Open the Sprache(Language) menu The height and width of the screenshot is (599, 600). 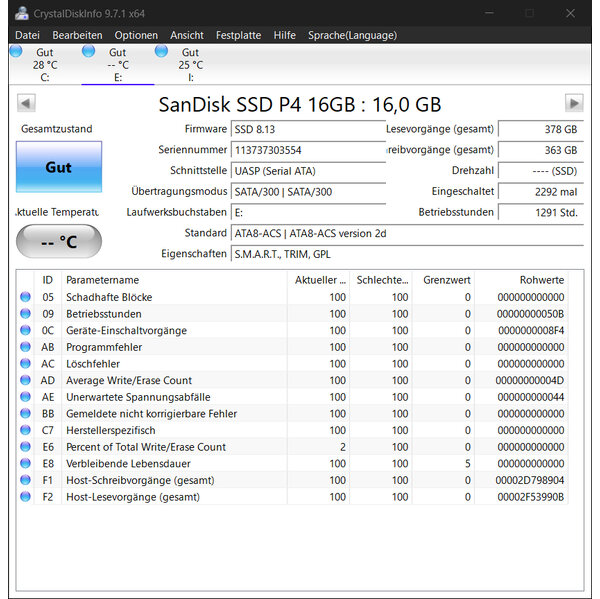[352, 35]
